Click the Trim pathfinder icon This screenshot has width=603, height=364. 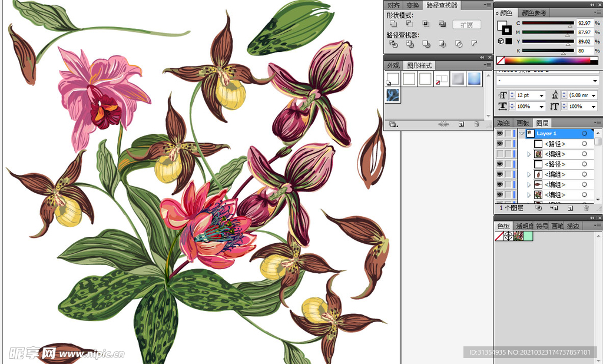pos(410,44)
